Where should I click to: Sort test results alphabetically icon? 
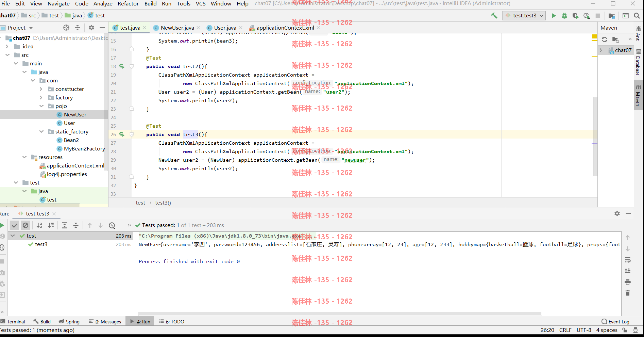(39, 225)
